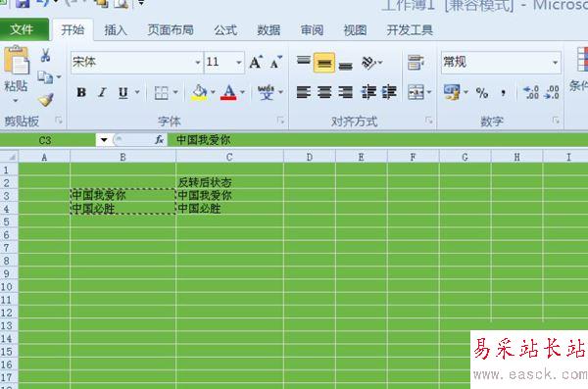
Task: Click increase decimal icon
Action: [x=531, y=92]
